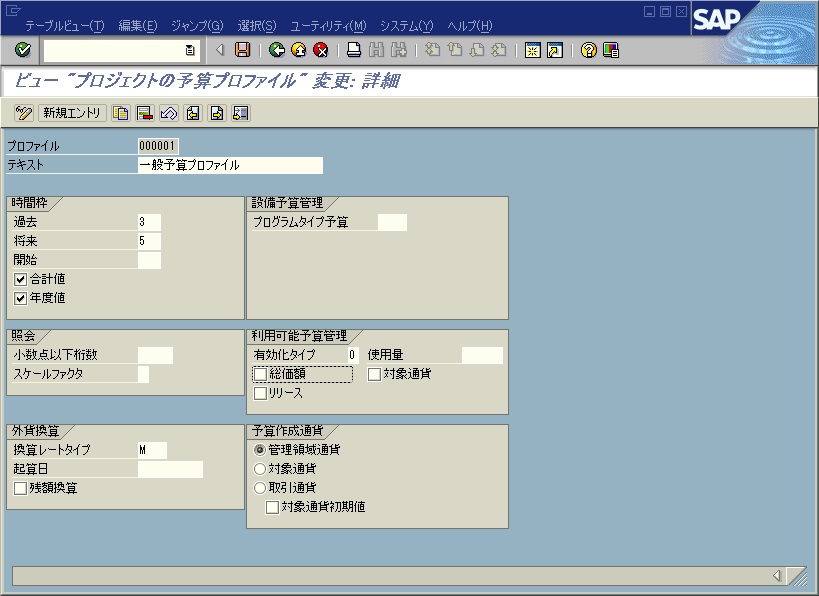Click the Copy As icon beside 新規エントリ
The height and width of the screenshot is (596, 819).
pos(121,112)
